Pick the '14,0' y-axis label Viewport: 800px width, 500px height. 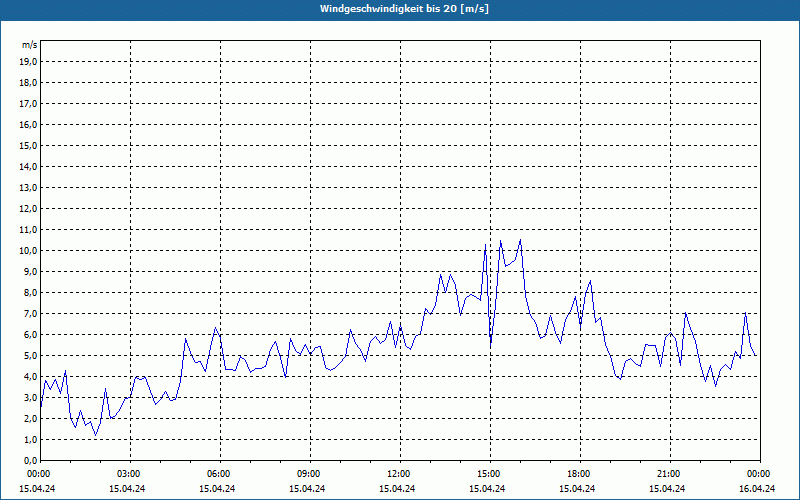pyautogui.click(x=28, y=166)
